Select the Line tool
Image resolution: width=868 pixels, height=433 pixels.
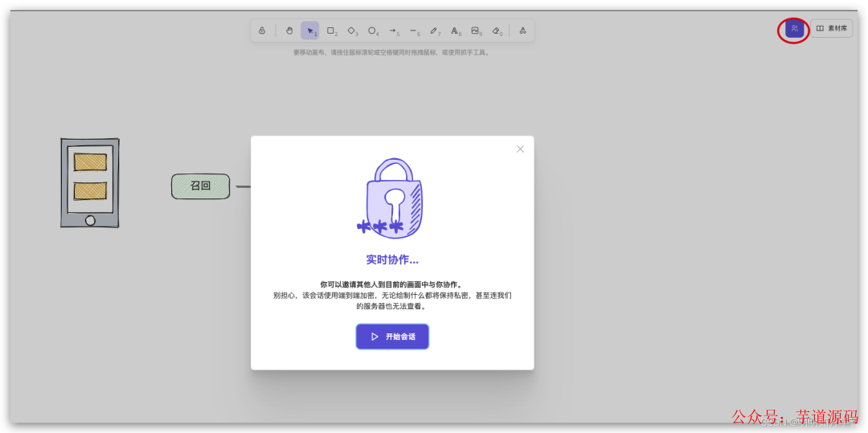[x=414, y=31]
